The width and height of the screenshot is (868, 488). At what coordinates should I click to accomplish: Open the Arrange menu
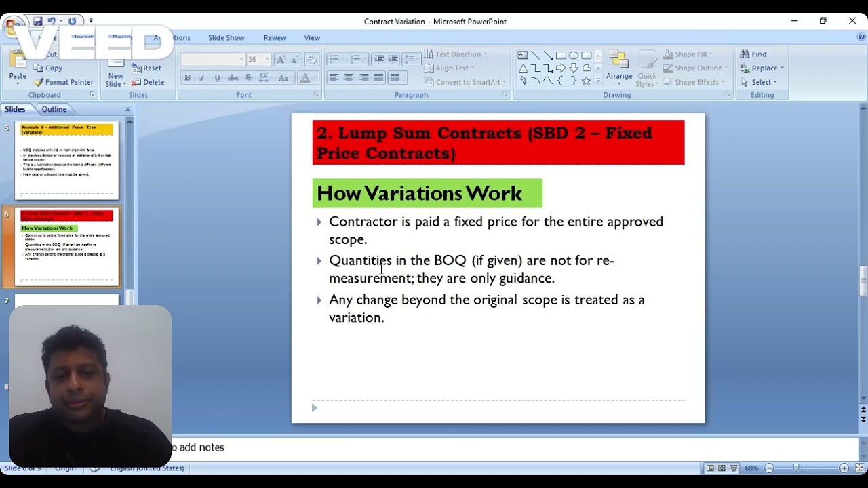[618, 68]
